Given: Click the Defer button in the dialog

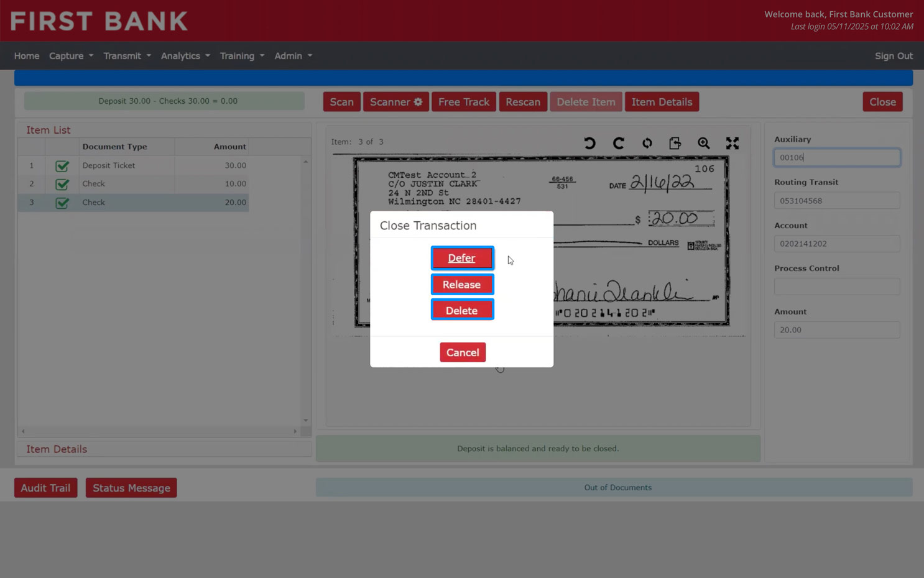Looking at the screenshot, I should (x=462, y=258).
